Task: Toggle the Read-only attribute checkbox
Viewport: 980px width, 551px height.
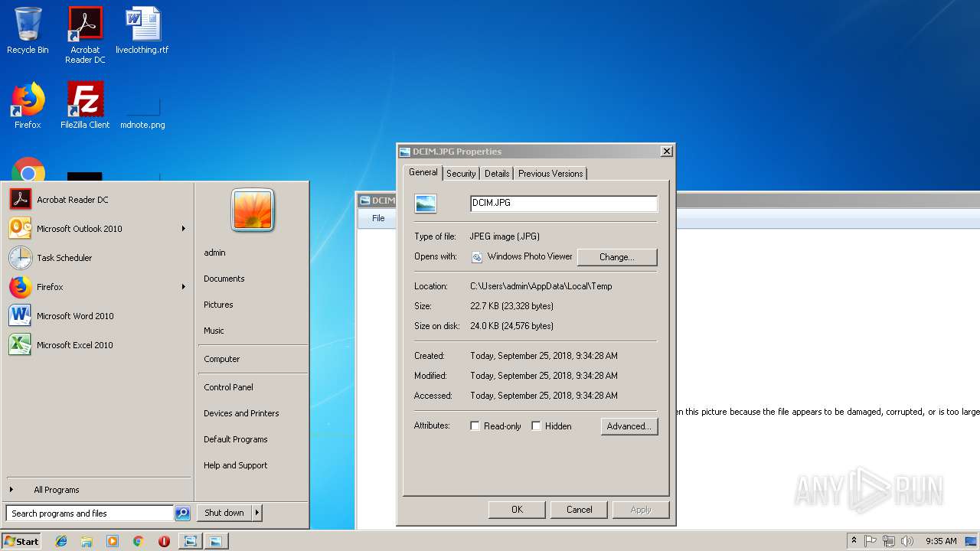Action: click(x=475, y=426)
